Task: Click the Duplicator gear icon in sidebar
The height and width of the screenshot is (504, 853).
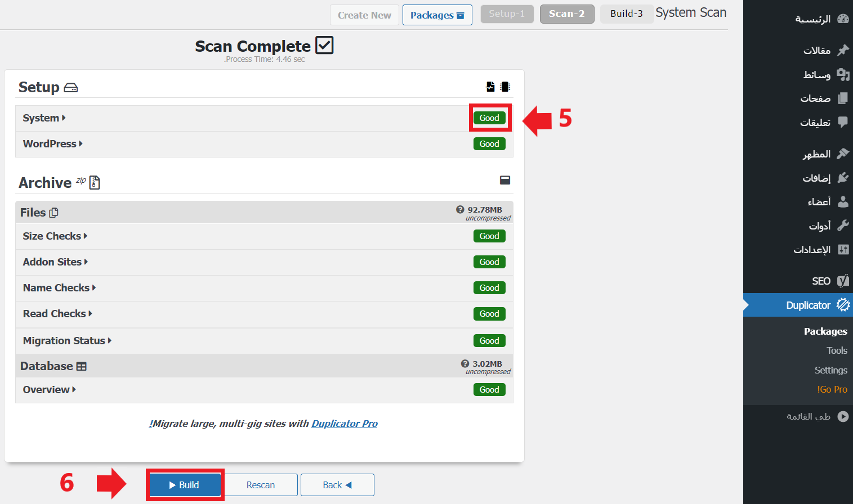Action: 843,305
